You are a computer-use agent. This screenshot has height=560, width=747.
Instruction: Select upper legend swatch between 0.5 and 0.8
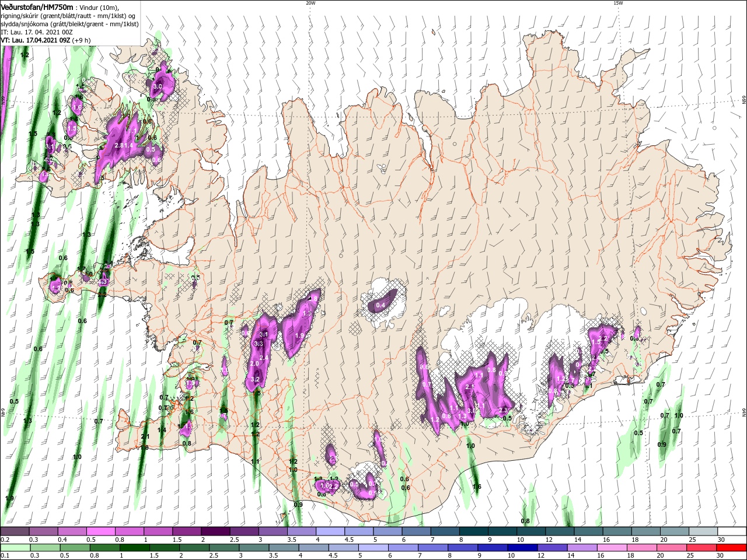pyautogui.click(x=100, y=531)
